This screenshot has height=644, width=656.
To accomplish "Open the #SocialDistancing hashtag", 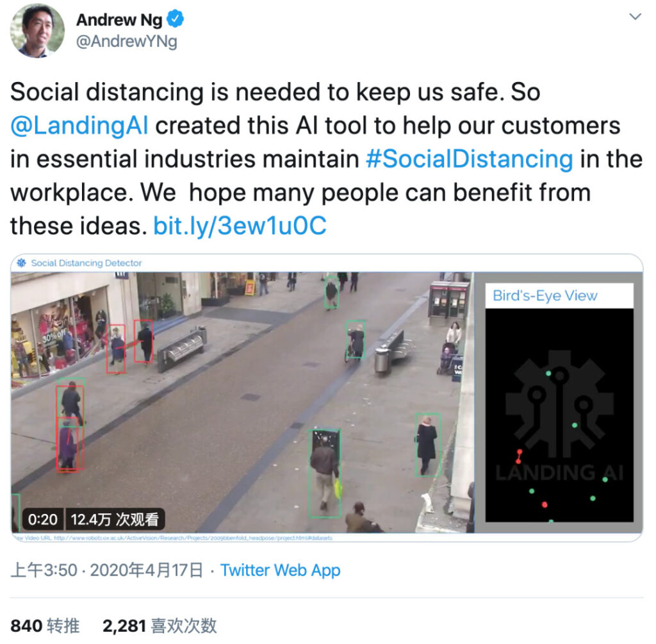I will [x=469, y=160].
